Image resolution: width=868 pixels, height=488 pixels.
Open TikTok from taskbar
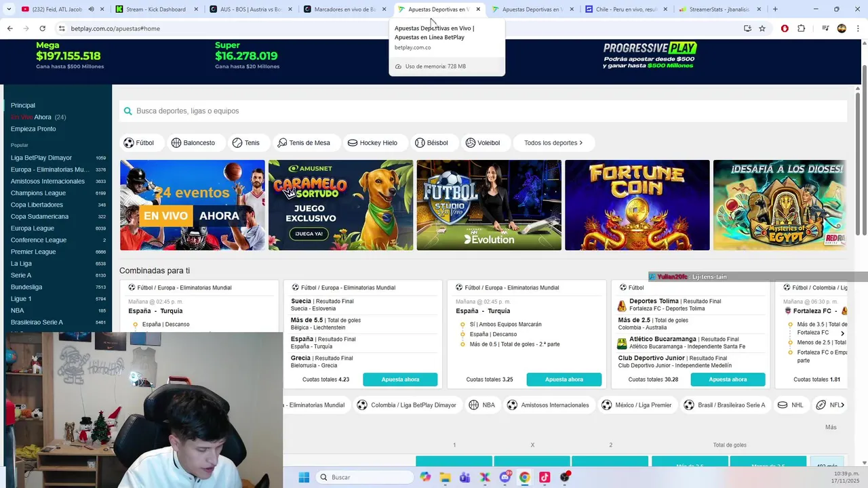tap(545, 477)
